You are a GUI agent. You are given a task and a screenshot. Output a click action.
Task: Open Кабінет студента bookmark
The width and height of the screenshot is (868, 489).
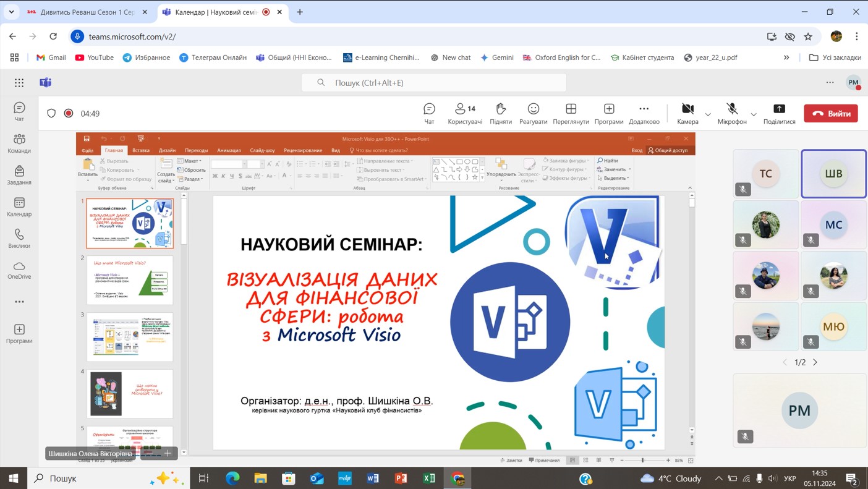coord(642,57)
